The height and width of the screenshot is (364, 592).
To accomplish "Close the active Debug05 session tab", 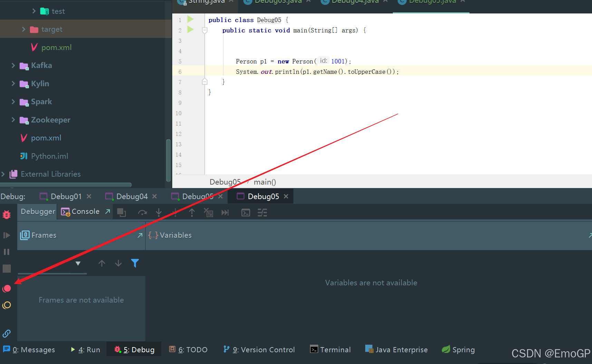I will [x=286, y=196].
